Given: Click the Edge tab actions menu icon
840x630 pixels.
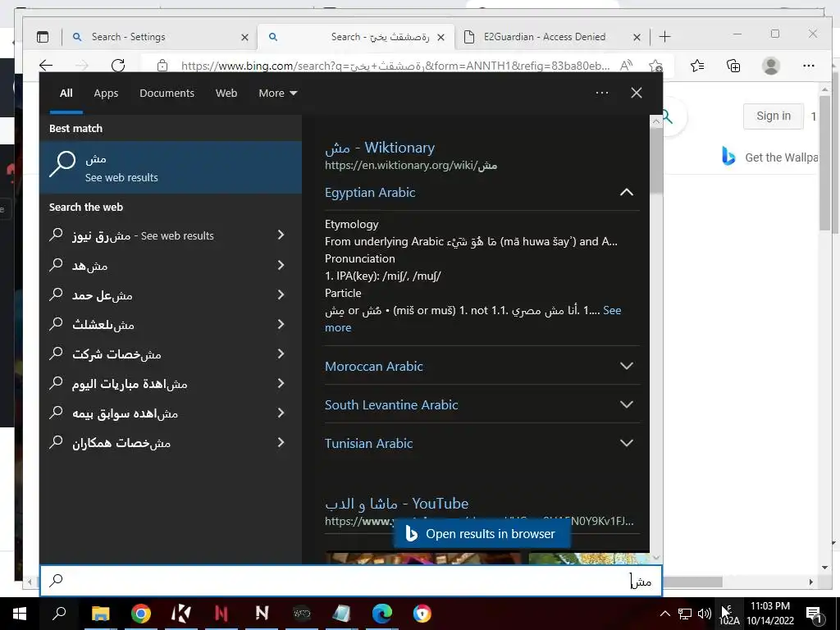Looking at the screenshot, I should (x=43, y=37).
